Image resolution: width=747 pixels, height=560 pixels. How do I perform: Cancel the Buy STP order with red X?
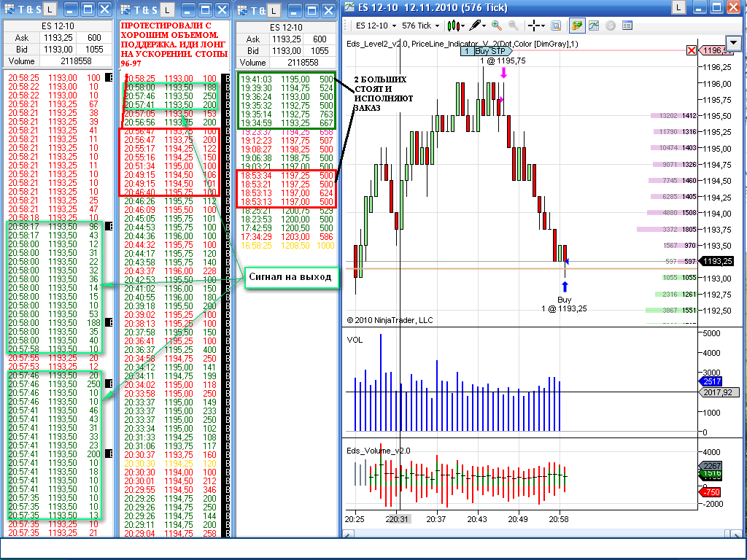[692, 50]
